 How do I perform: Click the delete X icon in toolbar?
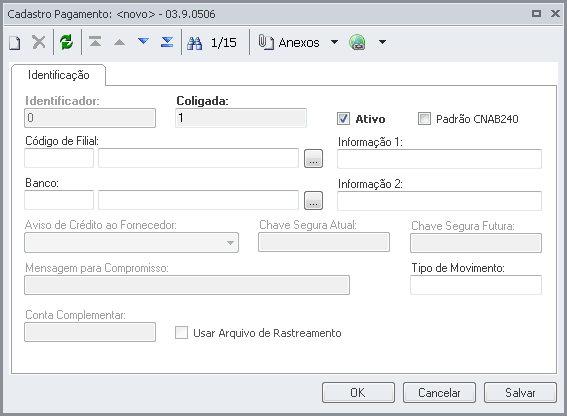39,42
